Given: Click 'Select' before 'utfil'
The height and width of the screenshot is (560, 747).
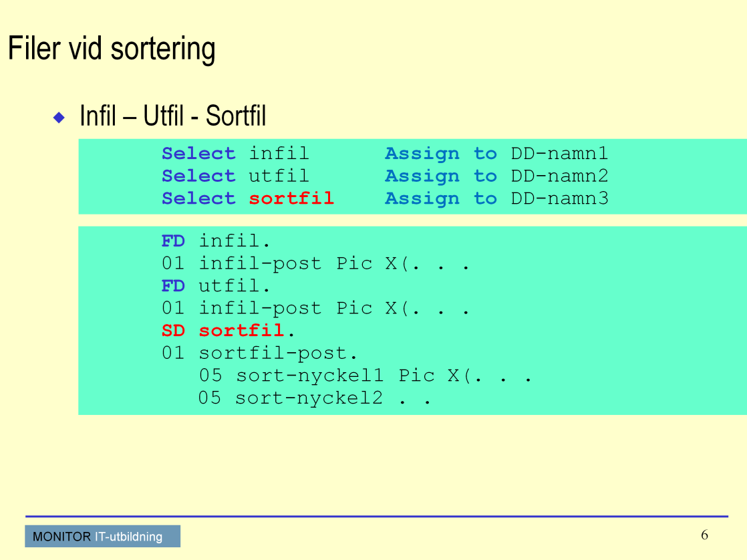Looking at the screenshot, I should [x=198, y=176].
